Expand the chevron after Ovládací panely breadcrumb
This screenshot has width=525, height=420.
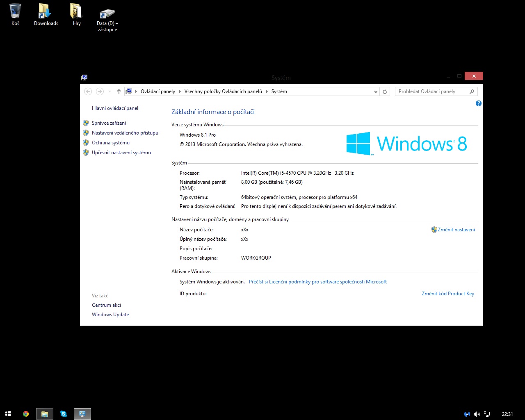(180, 91)
